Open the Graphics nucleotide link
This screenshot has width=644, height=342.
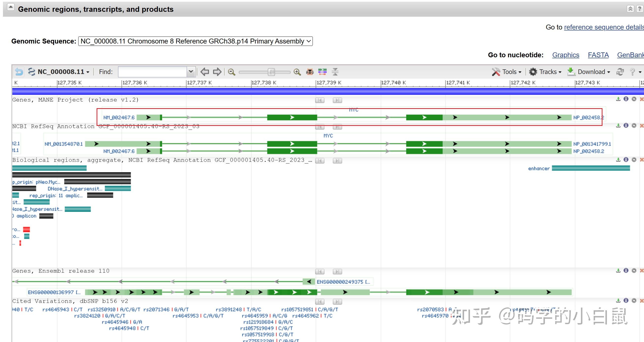click(566, 55)
